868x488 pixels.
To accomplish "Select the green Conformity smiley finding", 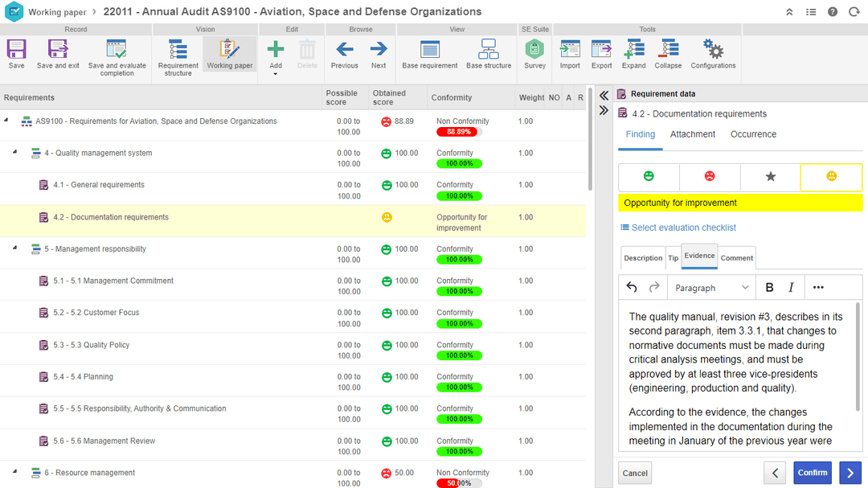I will 649,176.
